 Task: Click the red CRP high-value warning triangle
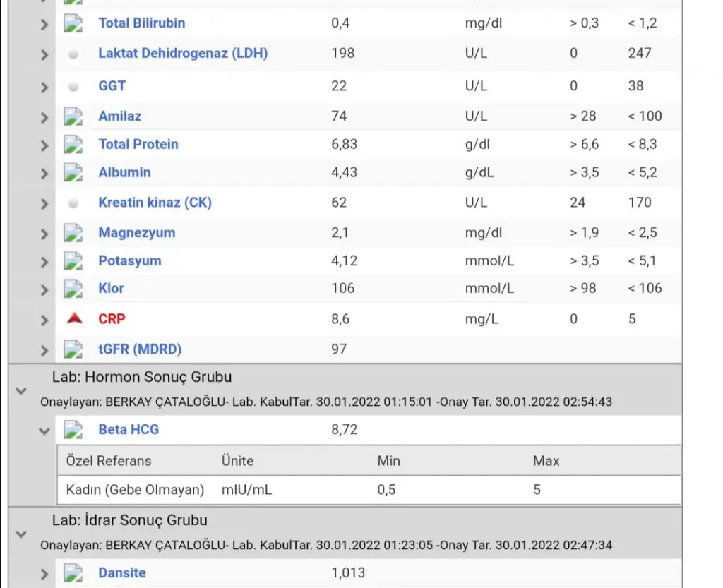click(x=74, y=319)
